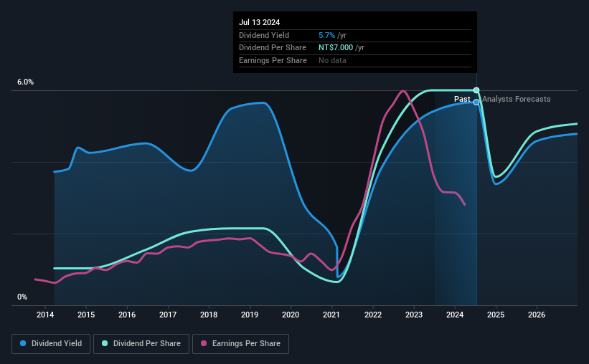Click the 5.7% dividend yield value
The width and height of the screenshot is (589, 364).
tap(327, 35)
